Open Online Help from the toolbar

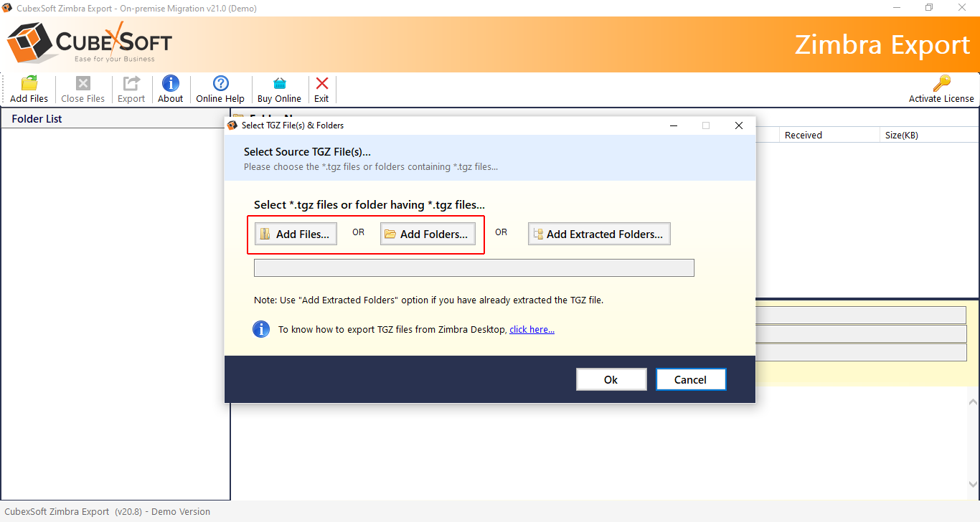point(220,83)
